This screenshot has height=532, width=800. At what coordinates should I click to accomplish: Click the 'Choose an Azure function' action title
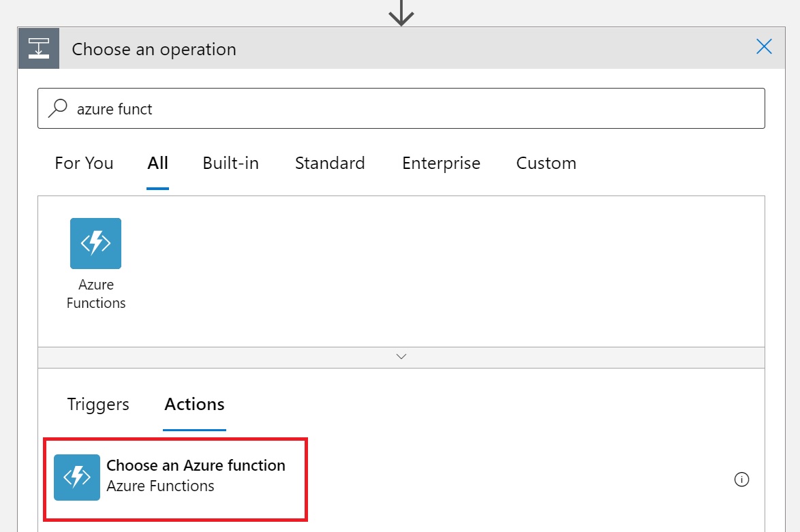[196, 465]
